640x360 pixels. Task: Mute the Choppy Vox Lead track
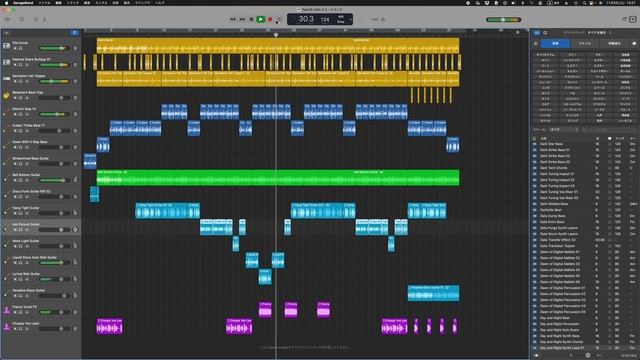(15, 329)
